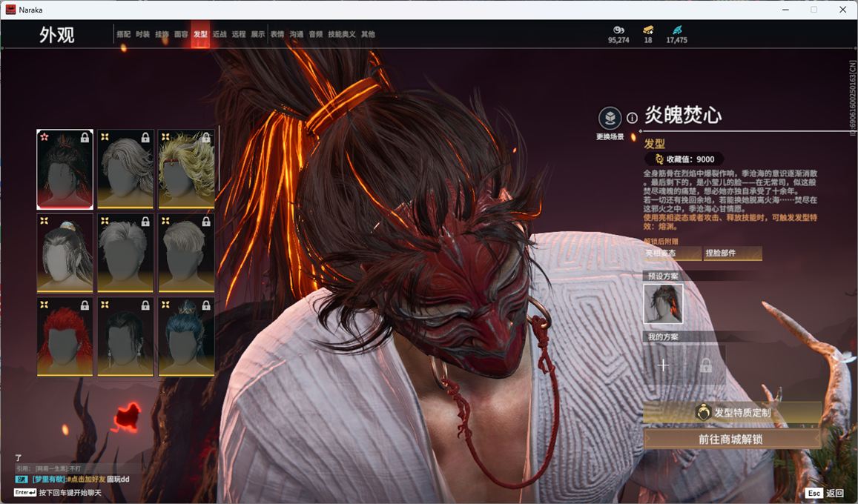
Task: Click the 炎魄焚心 hairstyle name
Action: click(x=683, y=116)
